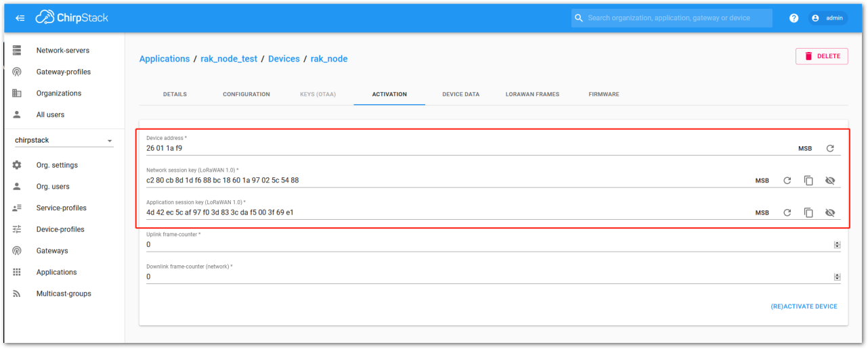Click the rak_node_test breadcrumb
The height and width of the screenshot is (349, 868).
point(229,59)
